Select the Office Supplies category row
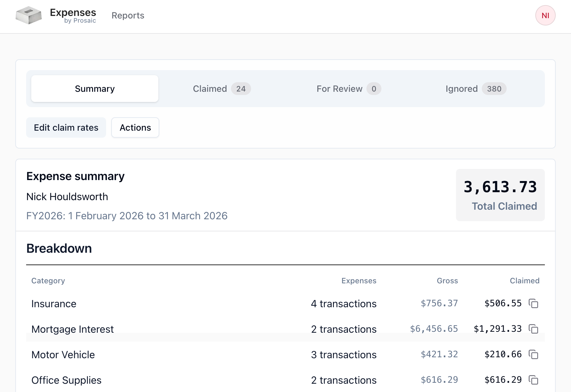The image size is (571, 392). click(285, 380)
